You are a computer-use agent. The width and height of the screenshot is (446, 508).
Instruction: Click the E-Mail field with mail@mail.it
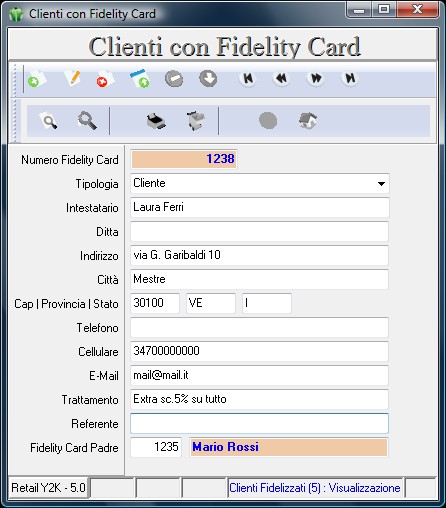(x=260, y=375)
